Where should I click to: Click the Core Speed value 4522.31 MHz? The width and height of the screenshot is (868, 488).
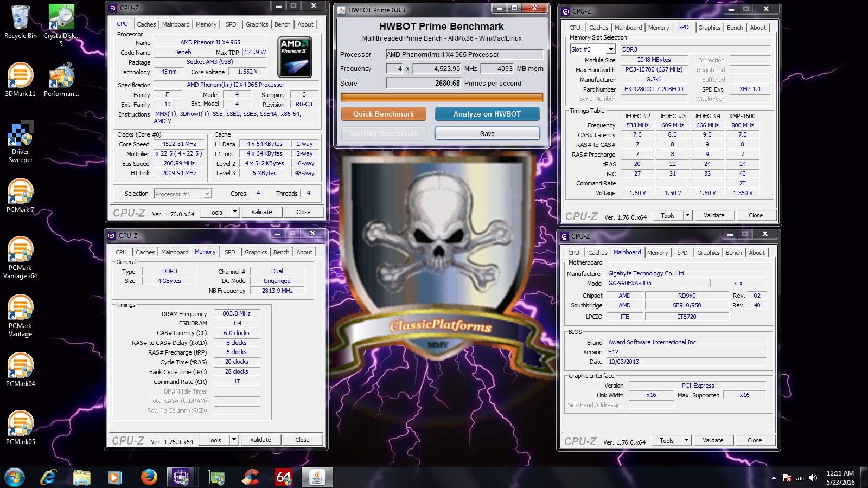click(x=179, y=144)
